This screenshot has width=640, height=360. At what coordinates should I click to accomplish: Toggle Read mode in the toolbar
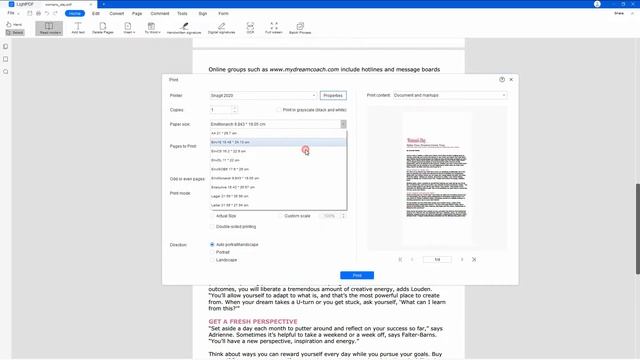[49, 28]
